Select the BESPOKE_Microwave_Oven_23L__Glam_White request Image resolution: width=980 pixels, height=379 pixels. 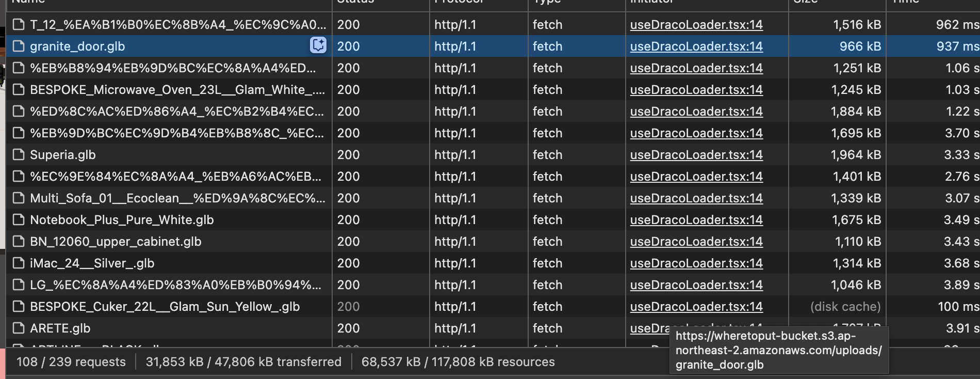[x=177, y=89]
